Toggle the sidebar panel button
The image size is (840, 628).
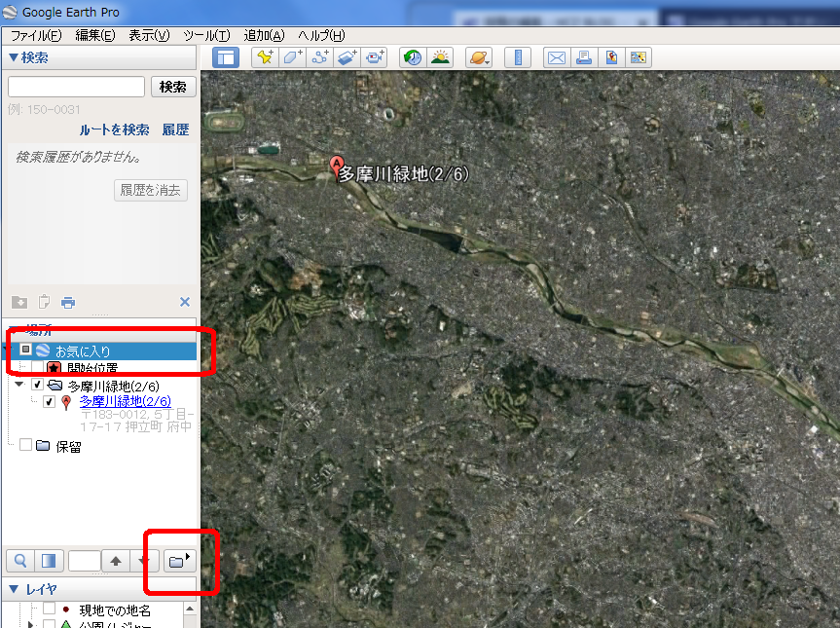point(226,57)
